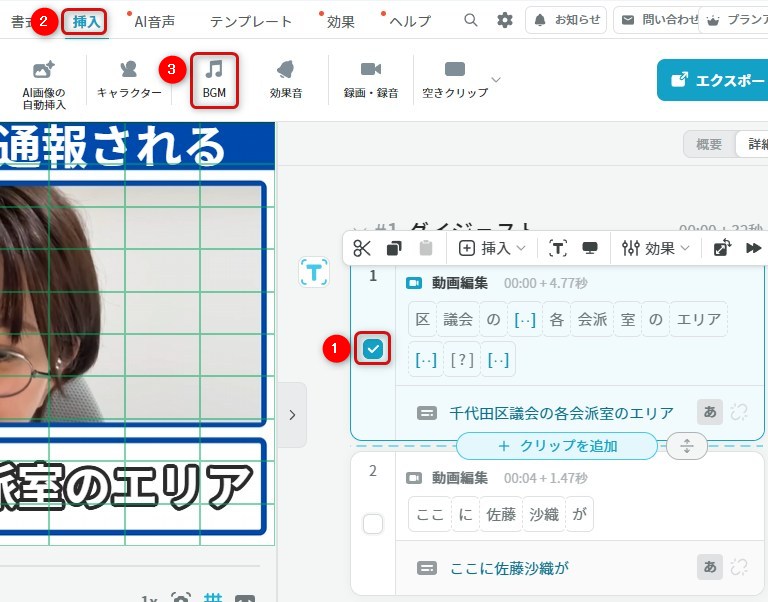Click AI画像の自動挿入 icon
The image size is (768, 602).
point(44,79)
